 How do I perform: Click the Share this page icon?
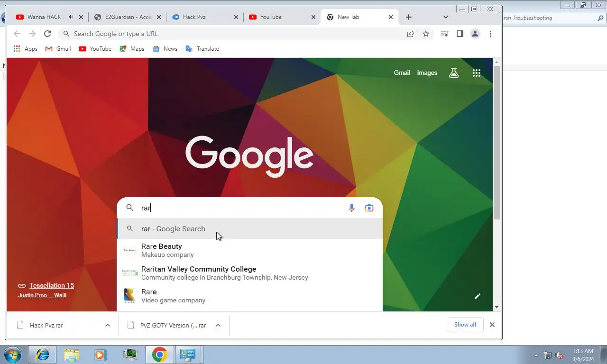tap(411, 34)
